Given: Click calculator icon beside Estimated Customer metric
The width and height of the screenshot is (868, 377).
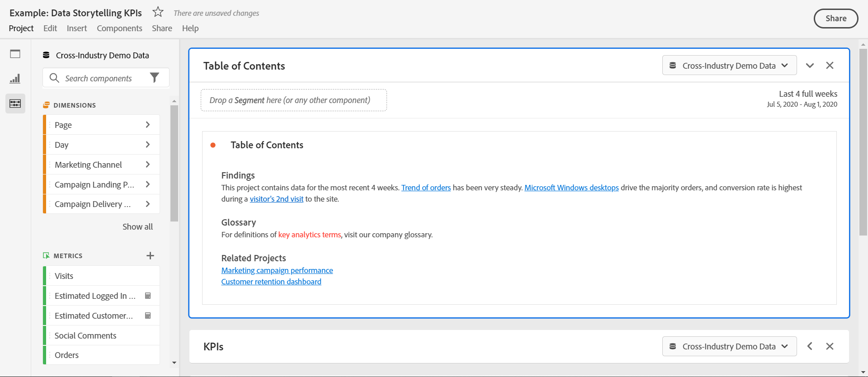Looking at the screenshot, I should coord(148,316).
